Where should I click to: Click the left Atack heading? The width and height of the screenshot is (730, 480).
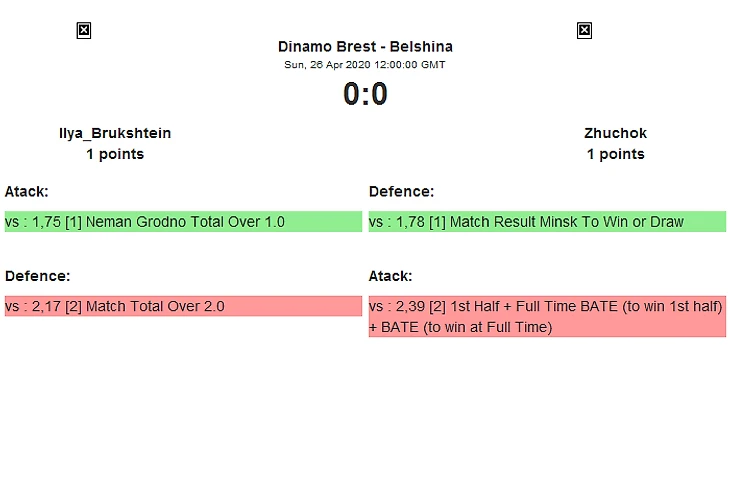[x=27, y=191]
